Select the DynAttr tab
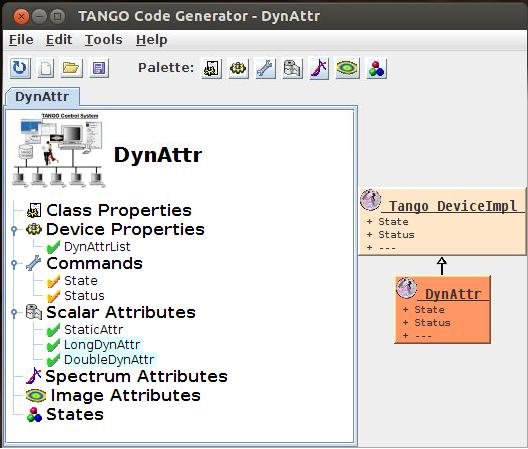528x449 pixels. [x=42, y=97]
